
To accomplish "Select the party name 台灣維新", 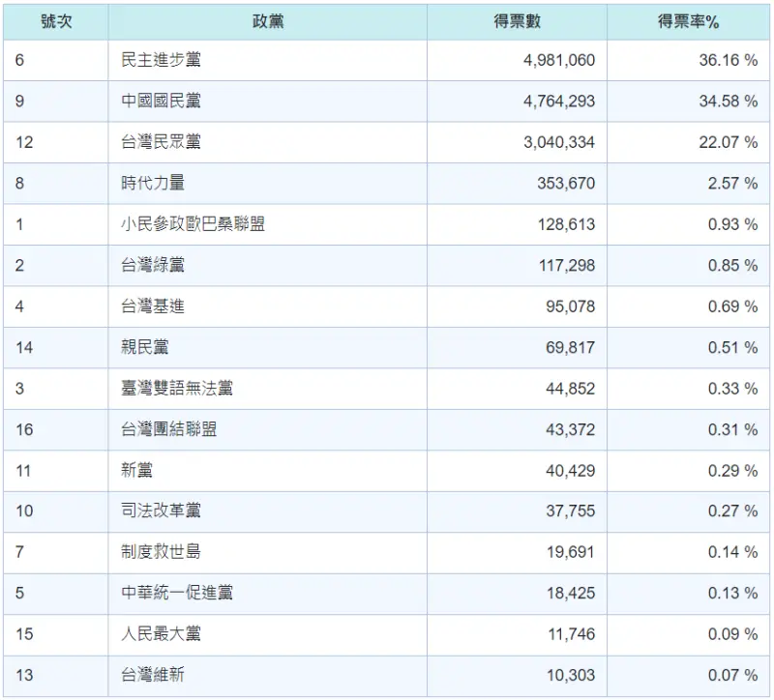I will tap(153, 675).
